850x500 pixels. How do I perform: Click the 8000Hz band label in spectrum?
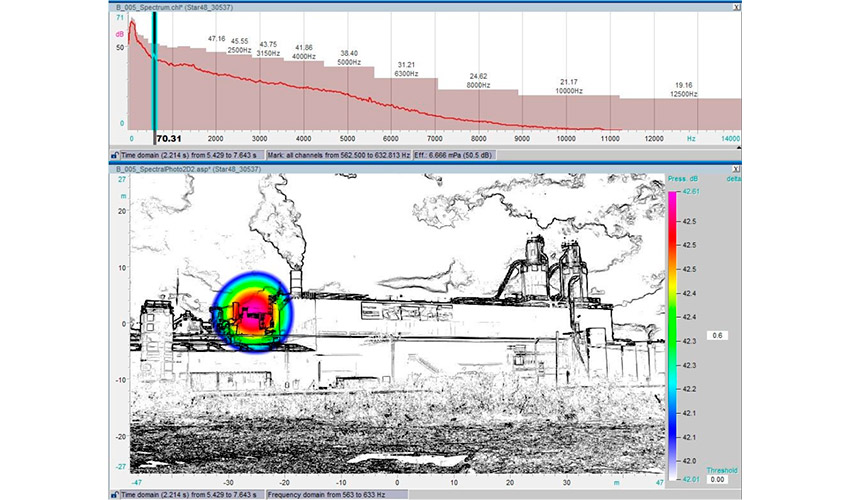tap(479, 86)
